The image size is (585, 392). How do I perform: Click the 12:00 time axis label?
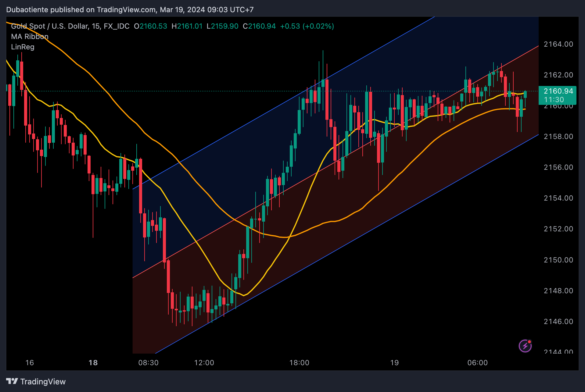point(204,363)
